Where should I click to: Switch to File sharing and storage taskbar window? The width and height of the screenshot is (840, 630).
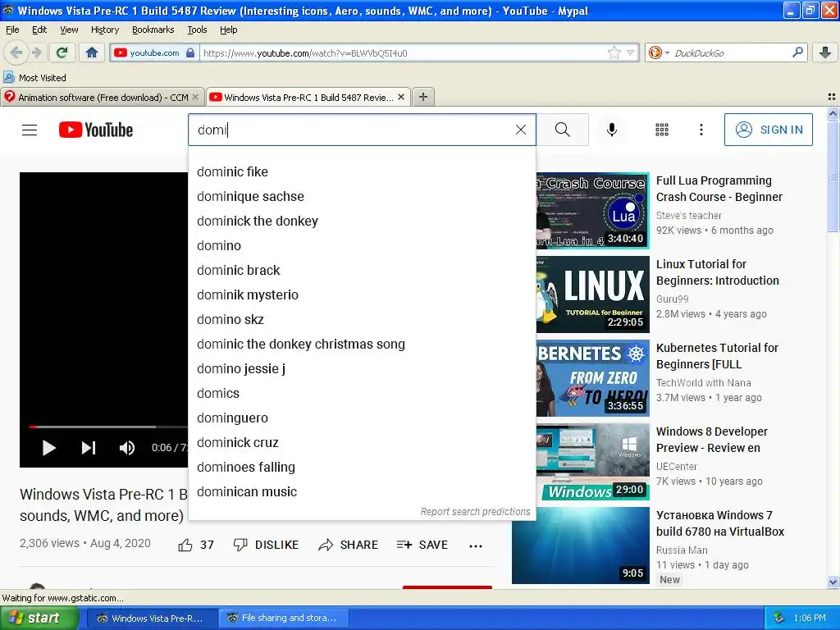click(284, 618)
